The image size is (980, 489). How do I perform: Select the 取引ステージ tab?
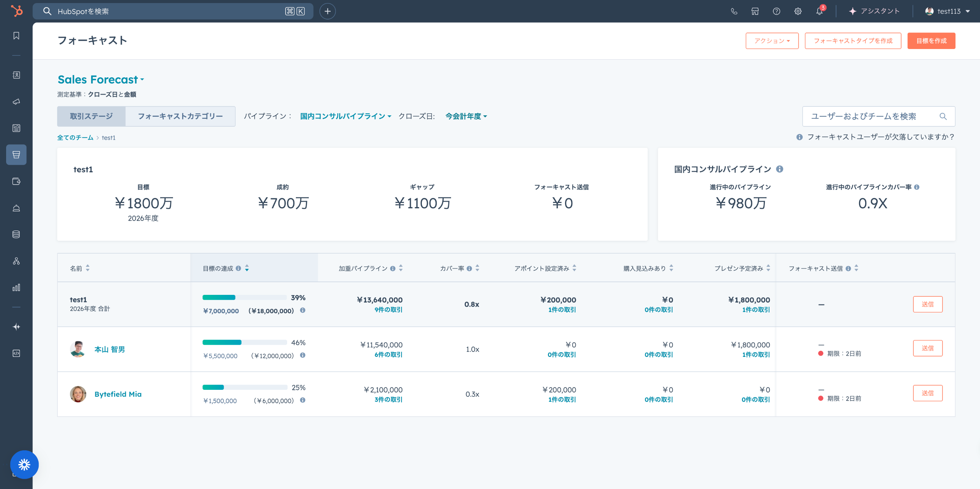click(91, 116)
